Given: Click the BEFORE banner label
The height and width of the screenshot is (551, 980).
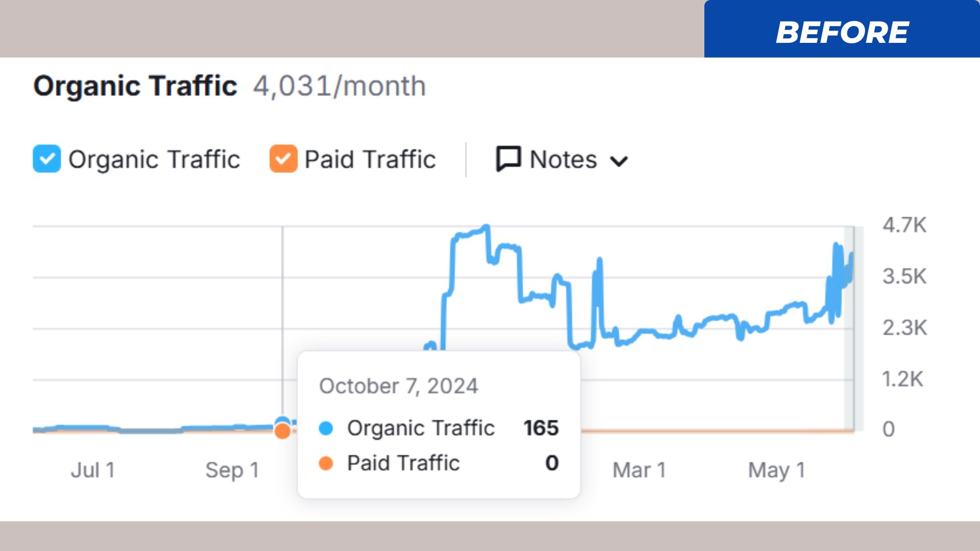Looking at the screenshot, I should [x=842, y=32].
